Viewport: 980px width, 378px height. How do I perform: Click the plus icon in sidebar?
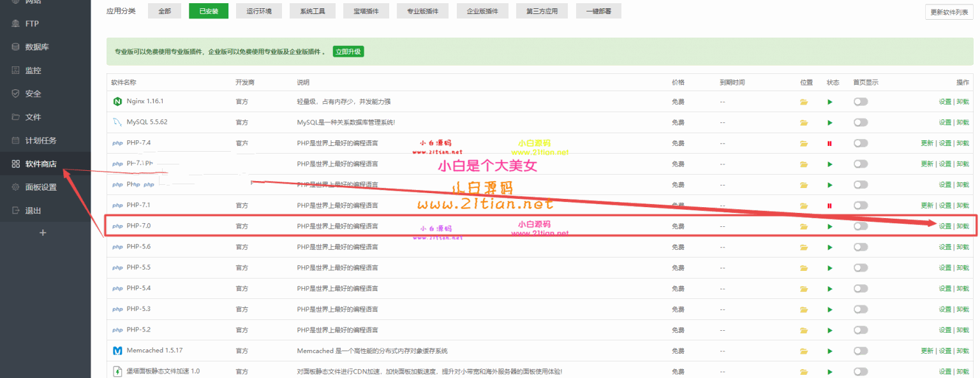pos(43,233)
